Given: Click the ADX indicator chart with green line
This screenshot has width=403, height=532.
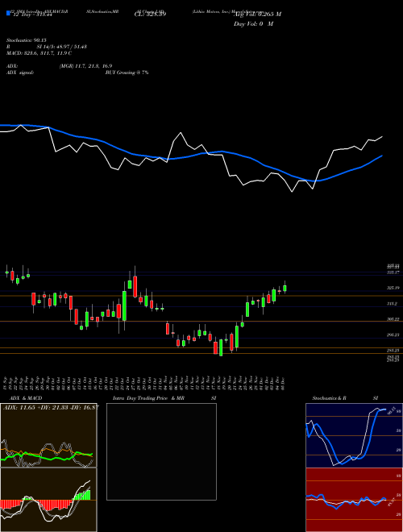Looking at the screenshot, I should pos(48,435).
